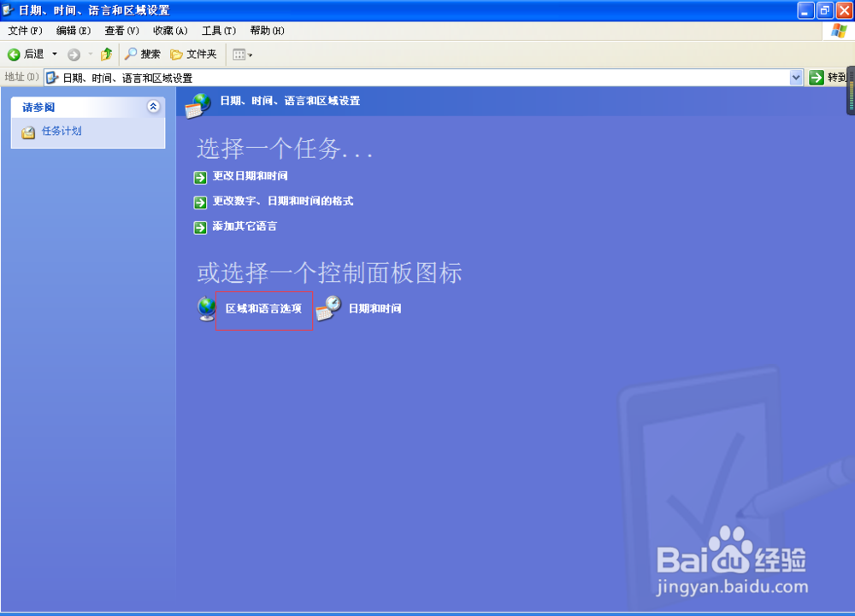Viewport: 855px width, 616px height.
Task: Open the 编辑(E) menu
Action: [x=73, y=31]
